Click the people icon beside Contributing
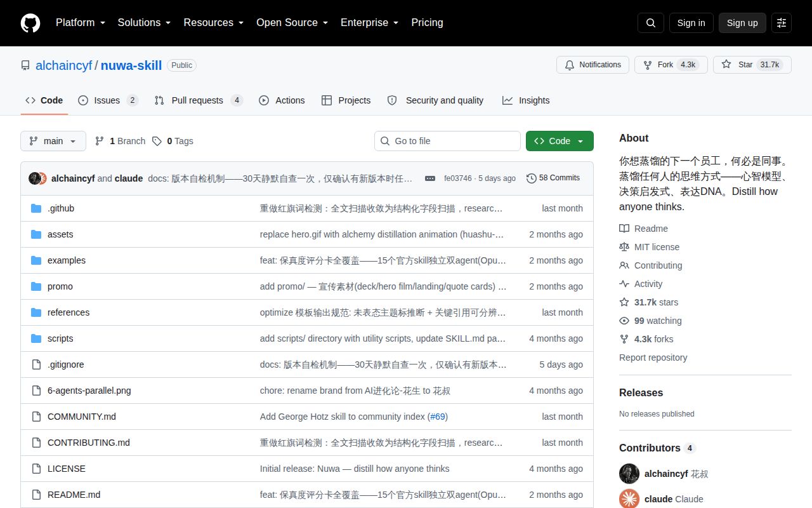812x508 pixels. [x=624, y=265]
